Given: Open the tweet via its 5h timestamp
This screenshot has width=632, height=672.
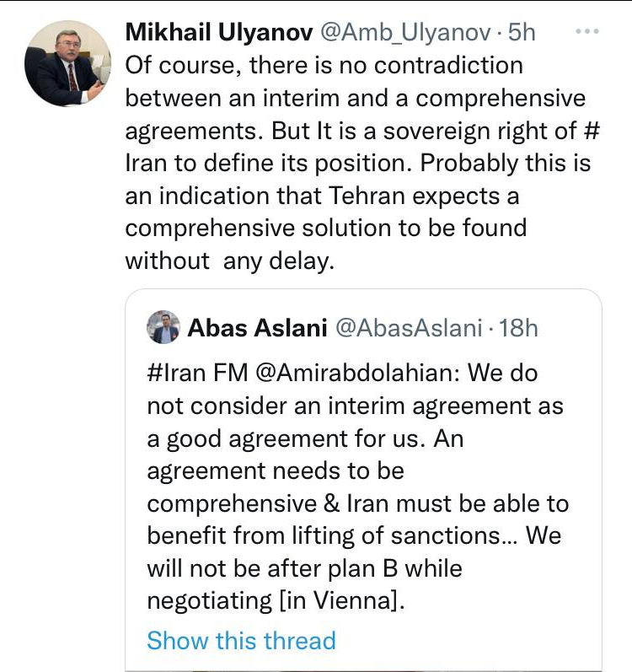Looking at the screenshot, I should (x=521, y=32).
